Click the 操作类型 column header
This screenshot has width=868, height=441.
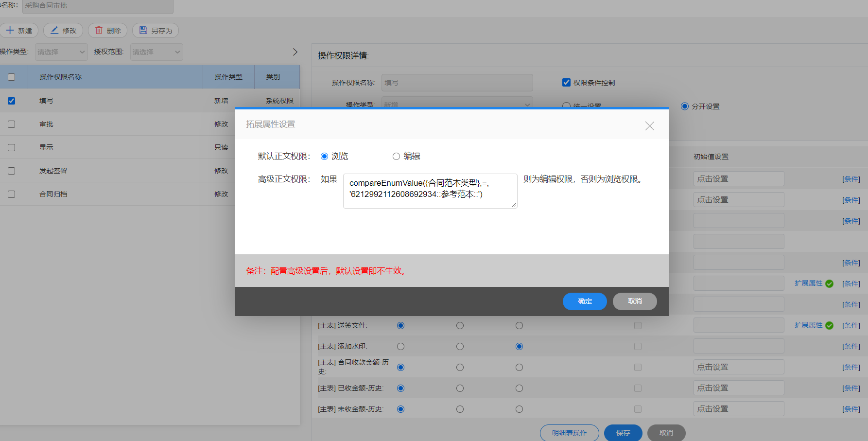pyautogui.click(x=228, y=77)
